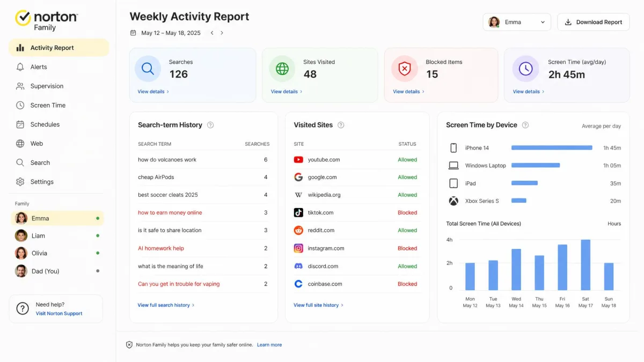The image size is (644, 362).
Task: Click the calendar icon beside date range
Action: (x=133, y=33)
